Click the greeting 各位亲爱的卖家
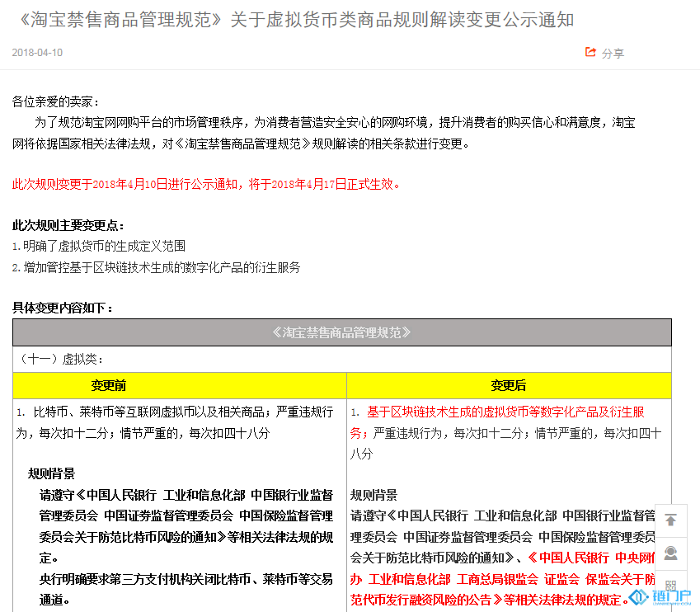 pos(54,101)
